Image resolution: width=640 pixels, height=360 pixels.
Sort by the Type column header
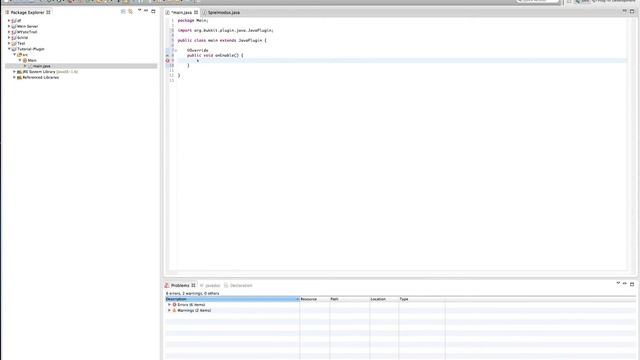tap(422, 299)
